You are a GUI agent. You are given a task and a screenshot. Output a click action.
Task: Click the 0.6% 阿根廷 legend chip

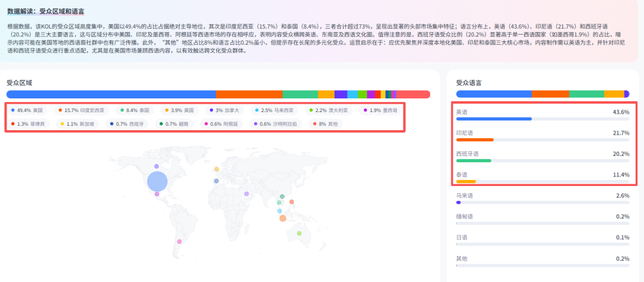[x=221, y=123]
